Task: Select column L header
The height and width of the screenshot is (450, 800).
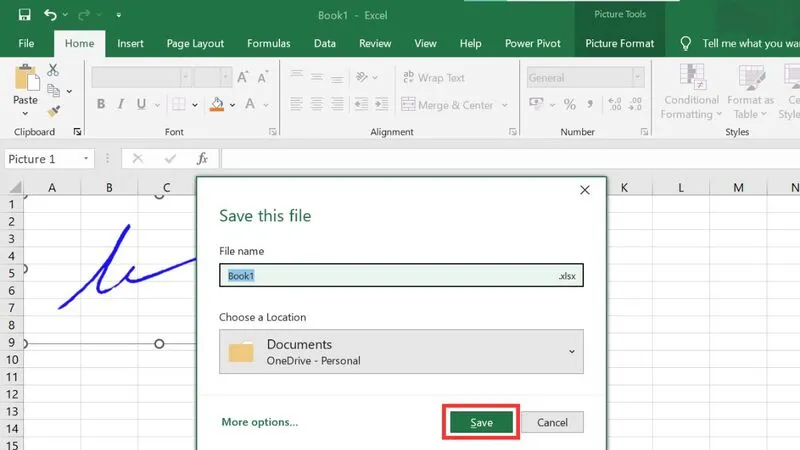Action: (681, 188)
